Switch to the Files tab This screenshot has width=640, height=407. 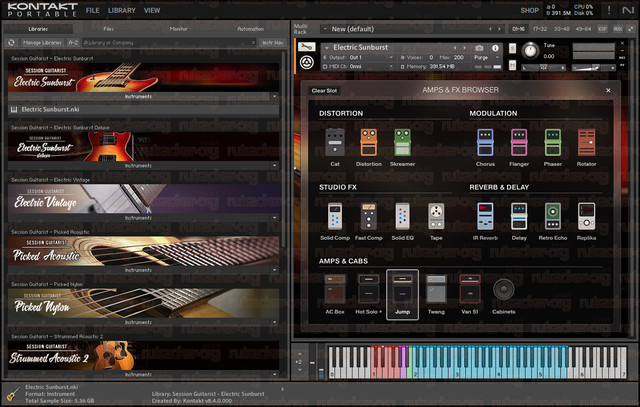pyautogui.click(x=109, y=29)
